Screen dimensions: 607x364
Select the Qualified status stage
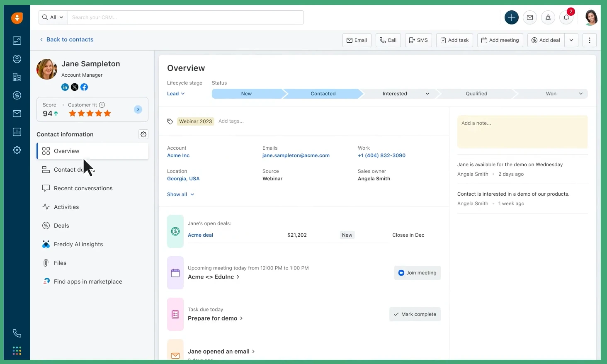pyautogui.click(x=476, y=94)
